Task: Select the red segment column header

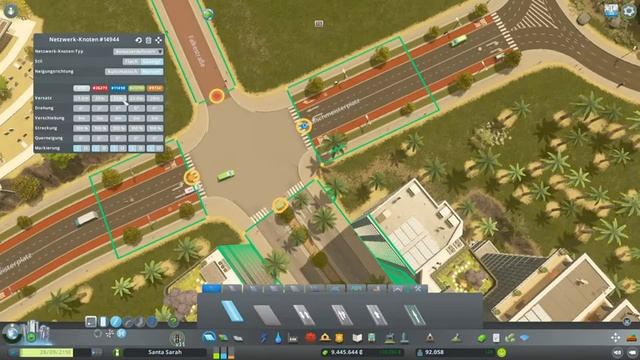Action: click(100, 88)
